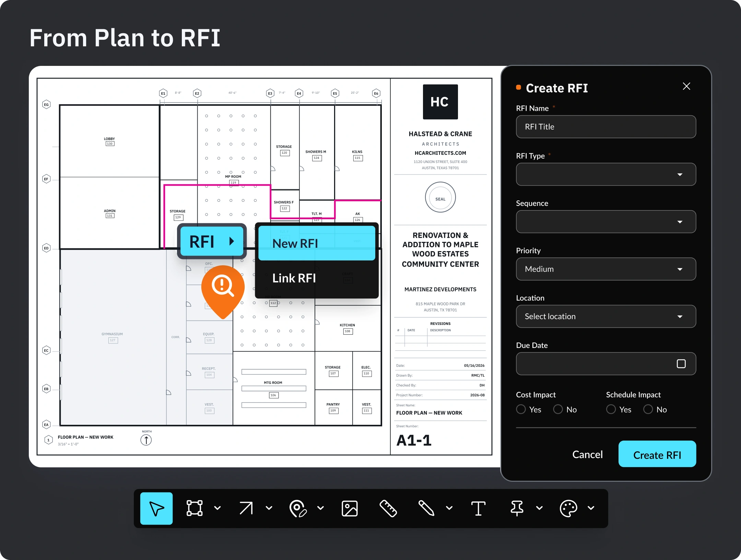Select Yes for Schedule Impact
The image size is (741, 560).
[611, 409]
